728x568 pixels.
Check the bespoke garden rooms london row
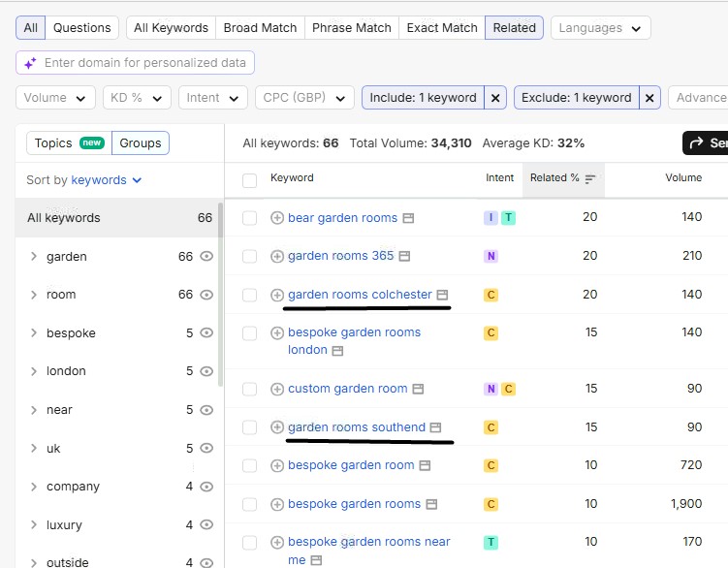pyautogui.click(x=250, y=333)
